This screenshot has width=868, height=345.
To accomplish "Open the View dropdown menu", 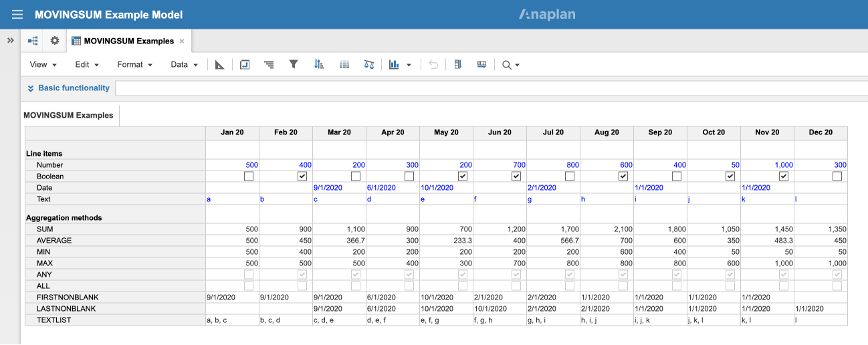I will 43,65.
